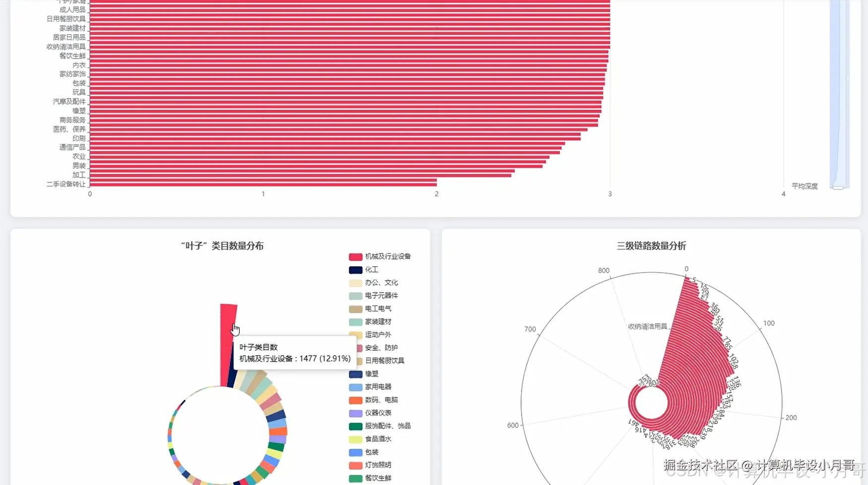This screenshot has height=485, width=868.
Task: Click the 通信产品 axis label
Action: point(72,147)
